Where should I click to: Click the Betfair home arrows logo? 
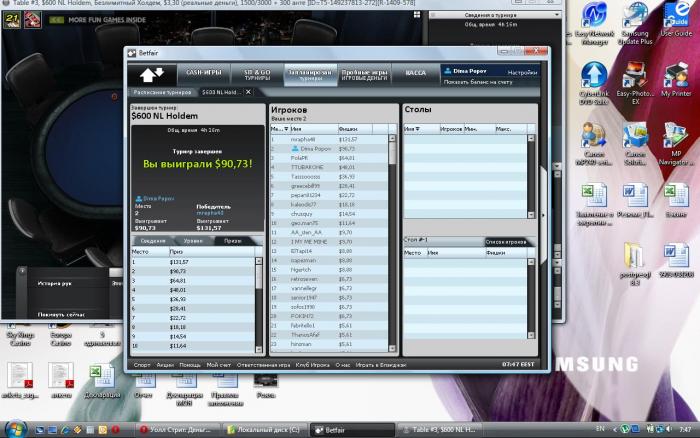pos(152,75)
